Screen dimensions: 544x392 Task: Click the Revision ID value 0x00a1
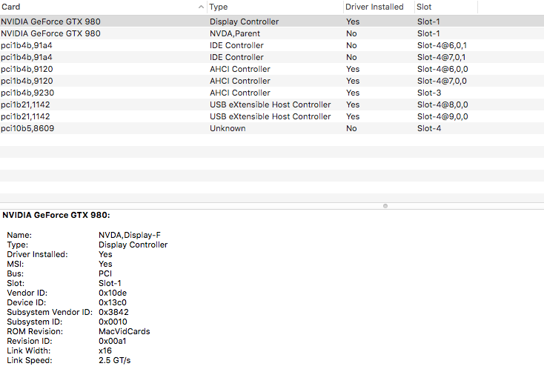coord(113,342)
